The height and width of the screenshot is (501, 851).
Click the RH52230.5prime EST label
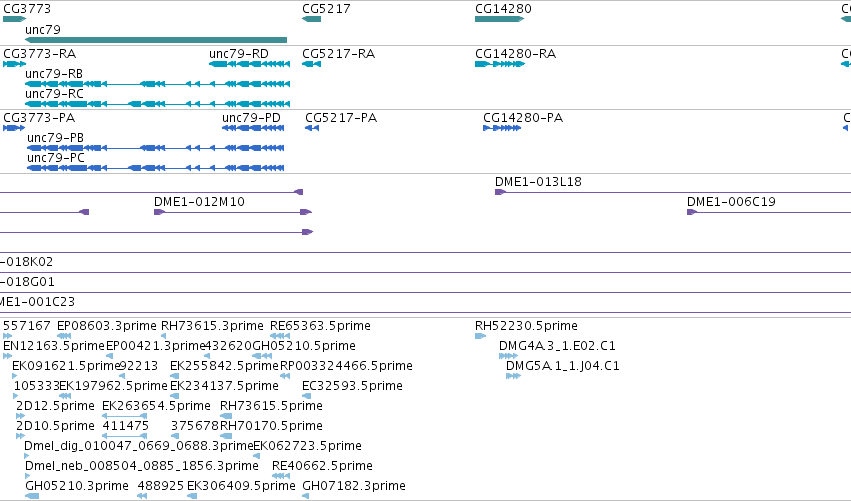[x=526, y=326]
